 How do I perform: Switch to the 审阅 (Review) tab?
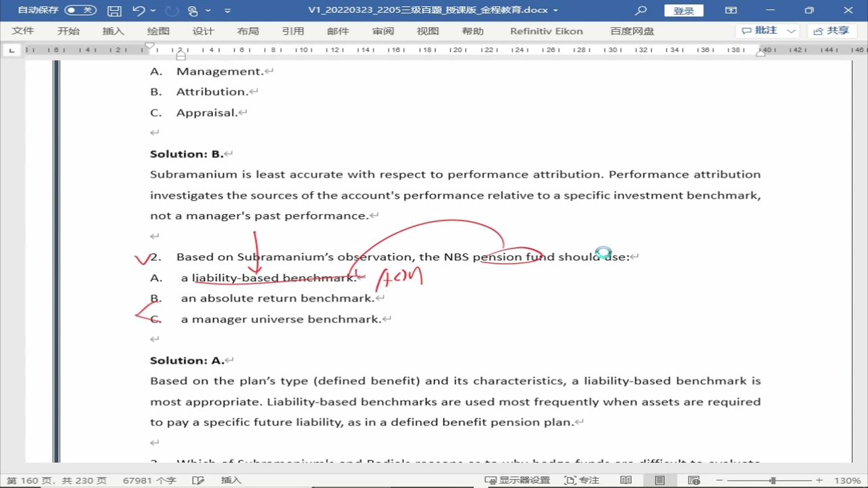[383, 31]
